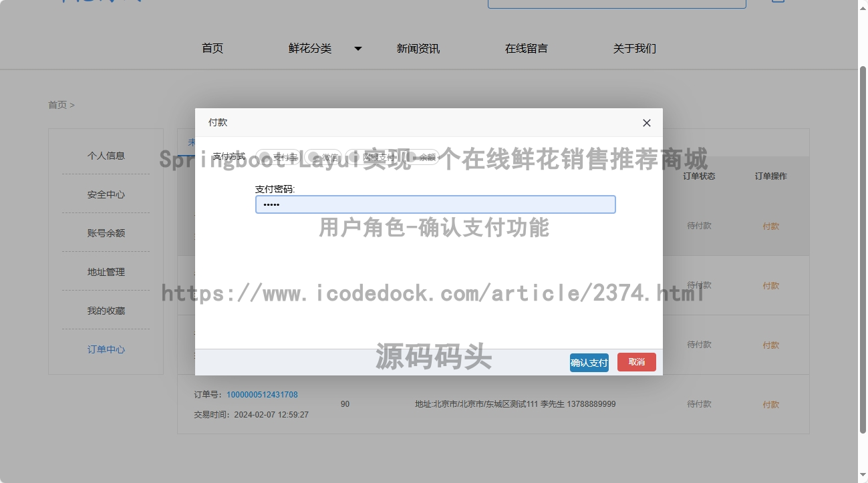868x483 pixels.
Task: Follow the 首页 breadcrumb link
Action: click(57, 105)
